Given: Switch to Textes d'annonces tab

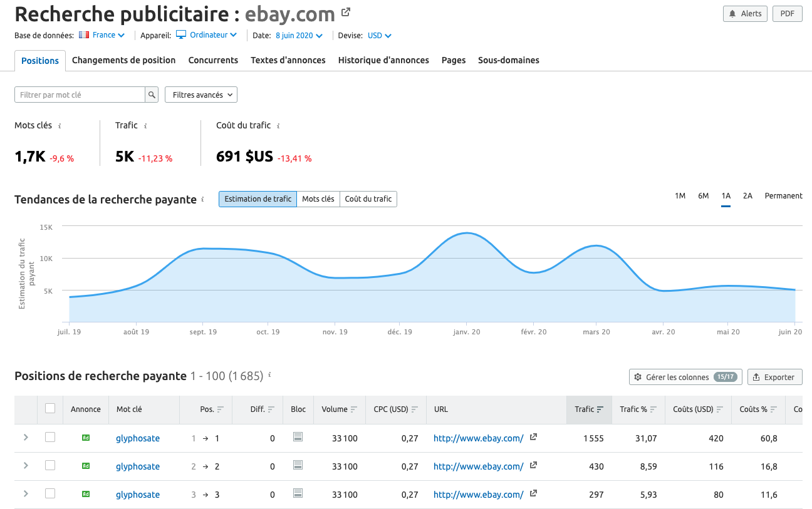Looking at the screenshot, I should (288, 61).
